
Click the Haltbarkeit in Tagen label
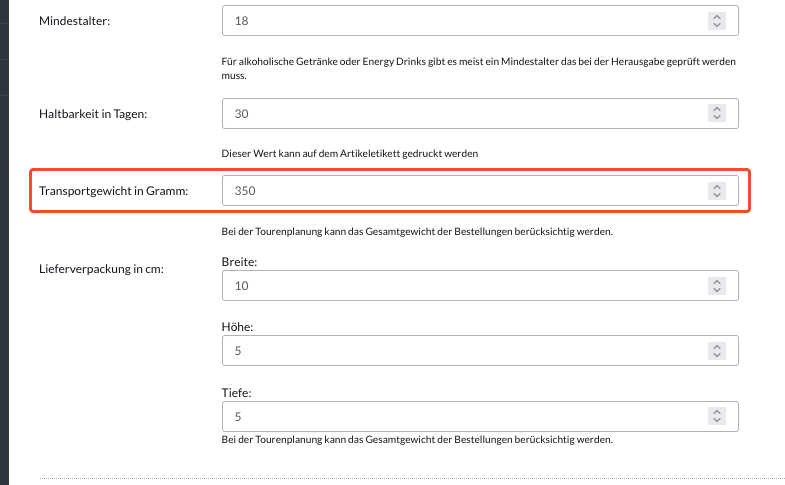[93, 114]
